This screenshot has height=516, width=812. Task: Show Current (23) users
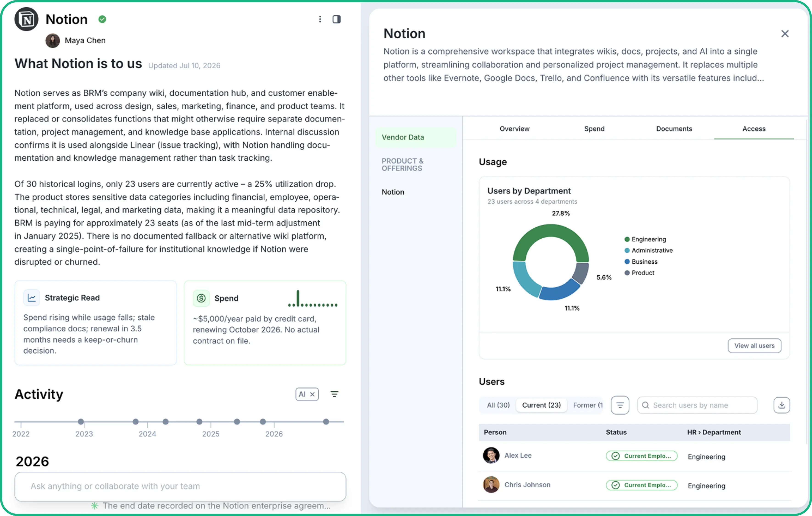pos(541,405)
